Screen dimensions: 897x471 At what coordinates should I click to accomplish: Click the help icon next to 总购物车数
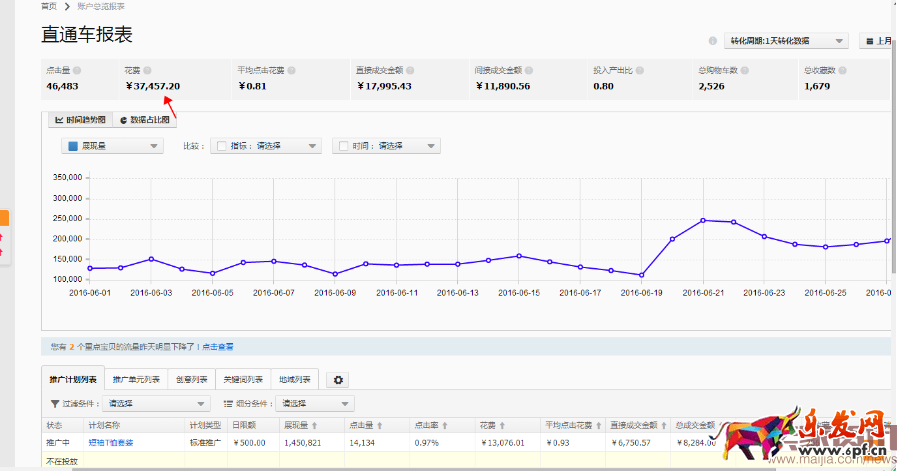744,70
